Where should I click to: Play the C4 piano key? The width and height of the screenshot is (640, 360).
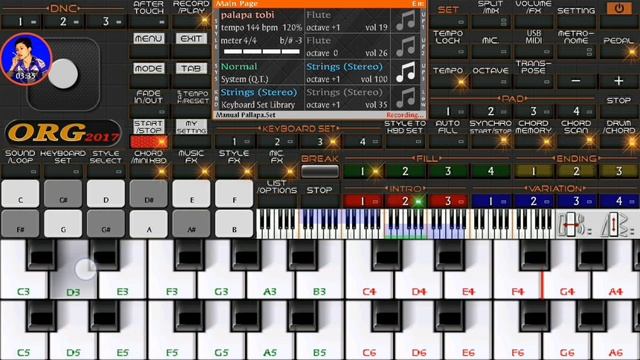pos(369,282)
